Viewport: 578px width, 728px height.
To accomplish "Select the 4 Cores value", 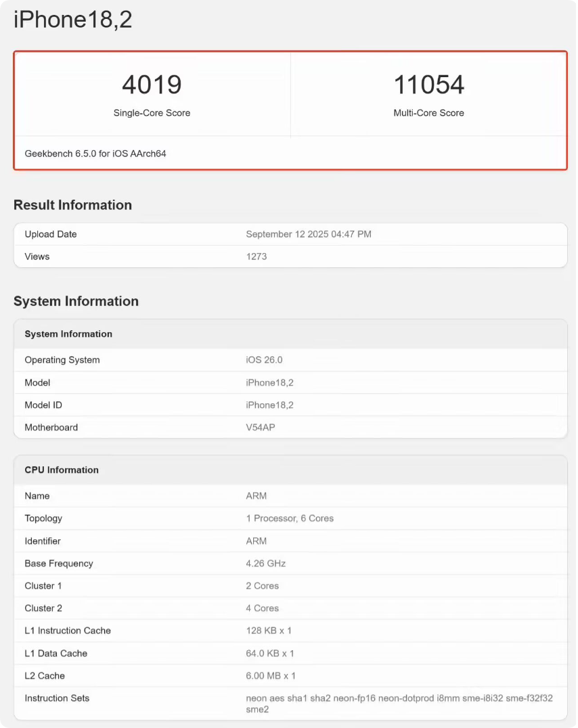I will (263, 608).
